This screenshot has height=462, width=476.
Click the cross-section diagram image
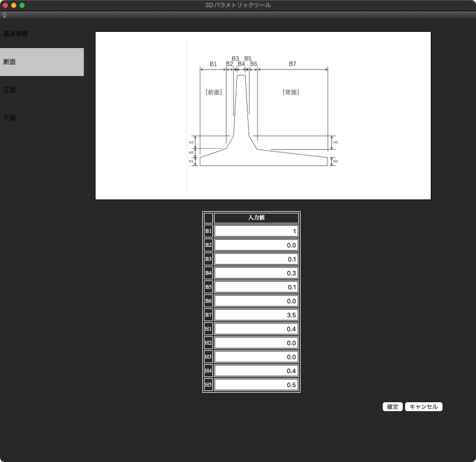coord(263,116)
